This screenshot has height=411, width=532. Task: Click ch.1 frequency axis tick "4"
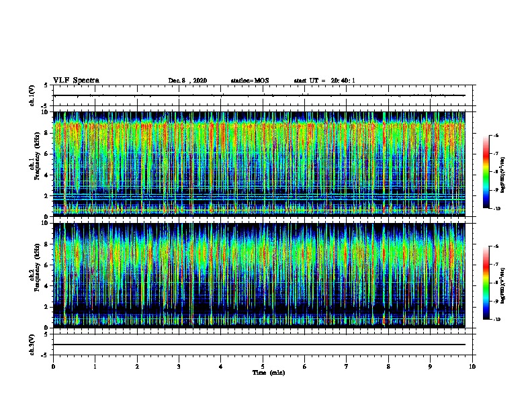tap(46, 175)
